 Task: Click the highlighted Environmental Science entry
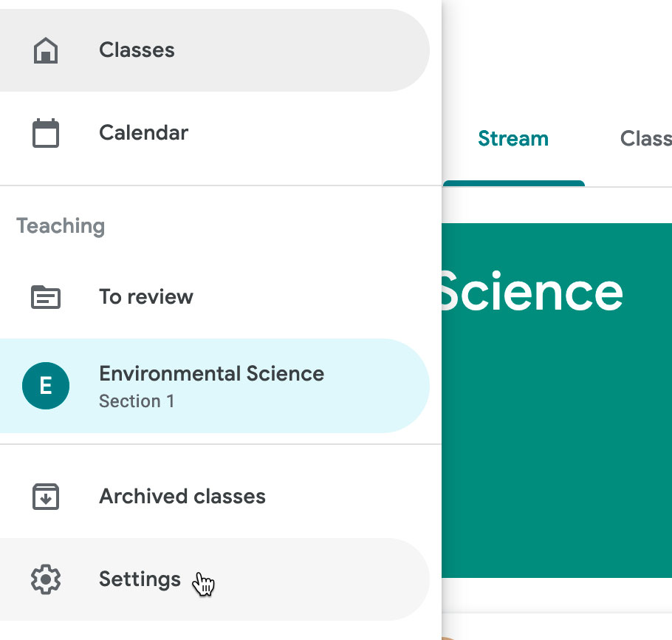coord(211,373)
